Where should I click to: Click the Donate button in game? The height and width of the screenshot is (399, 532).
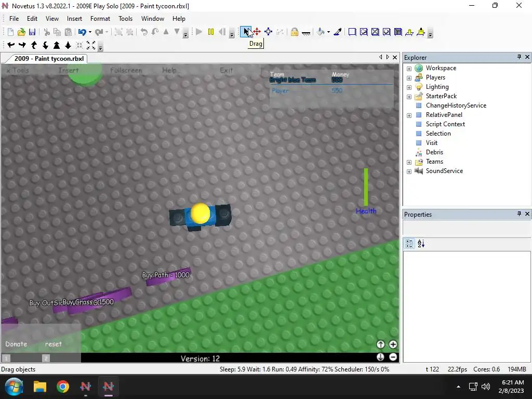coord(16,344)
